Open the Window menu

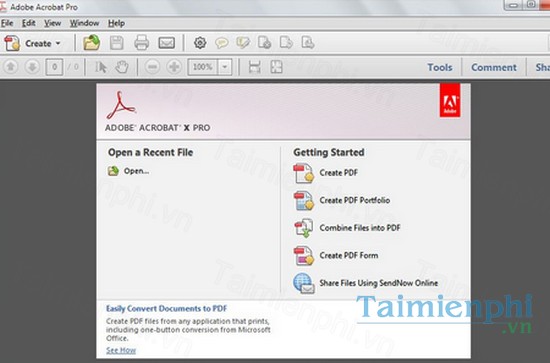[84, 23]
